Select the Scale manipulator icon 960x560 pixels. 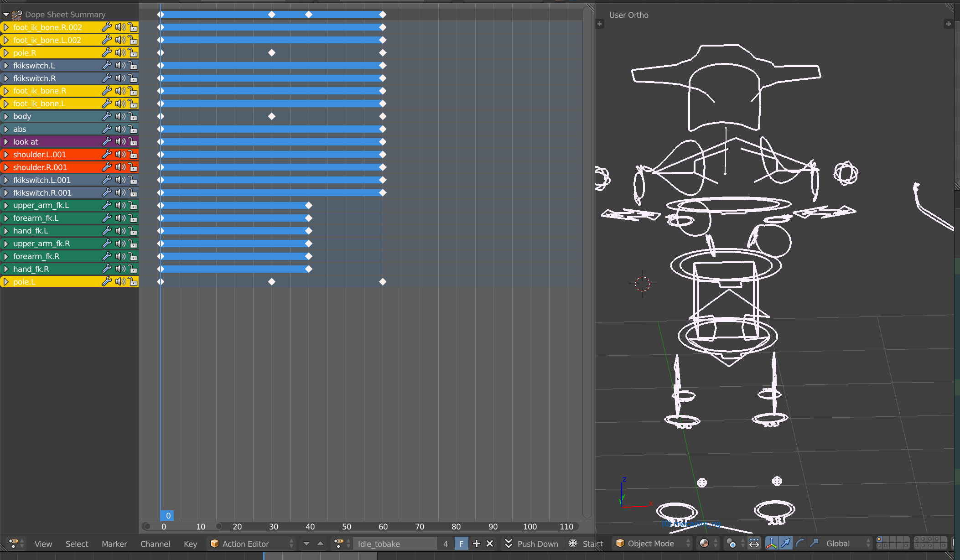(x=814, y=543)
